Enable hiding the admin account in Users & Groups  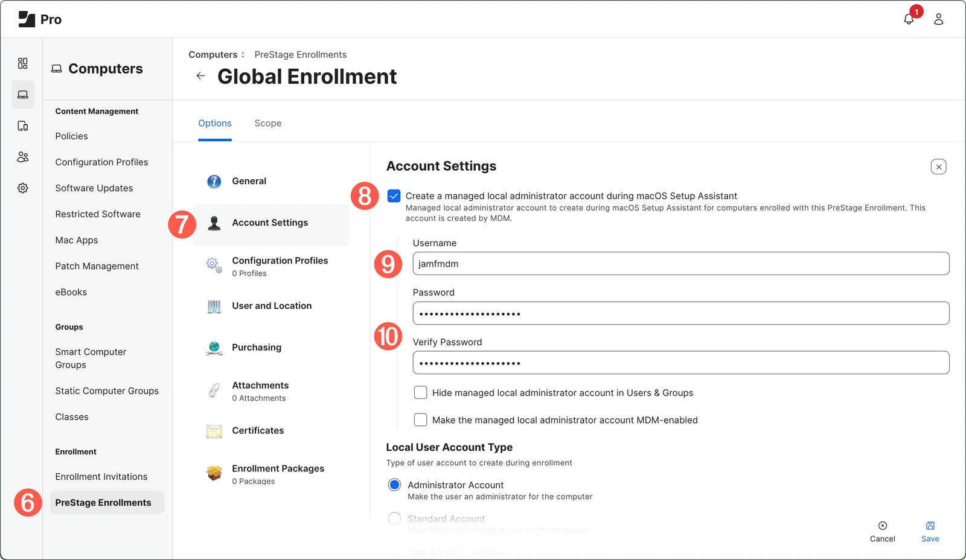420,392
